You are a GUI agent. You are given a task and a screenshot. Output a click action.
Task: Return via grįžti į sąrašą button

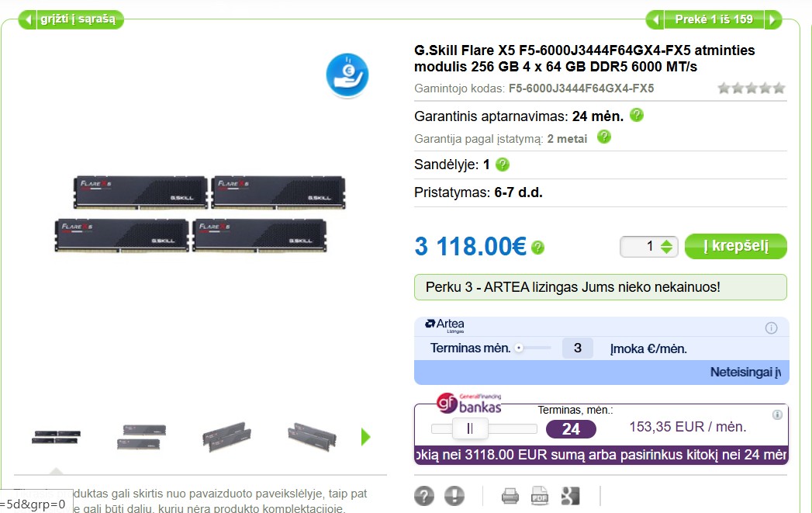(x=71, y=19)
